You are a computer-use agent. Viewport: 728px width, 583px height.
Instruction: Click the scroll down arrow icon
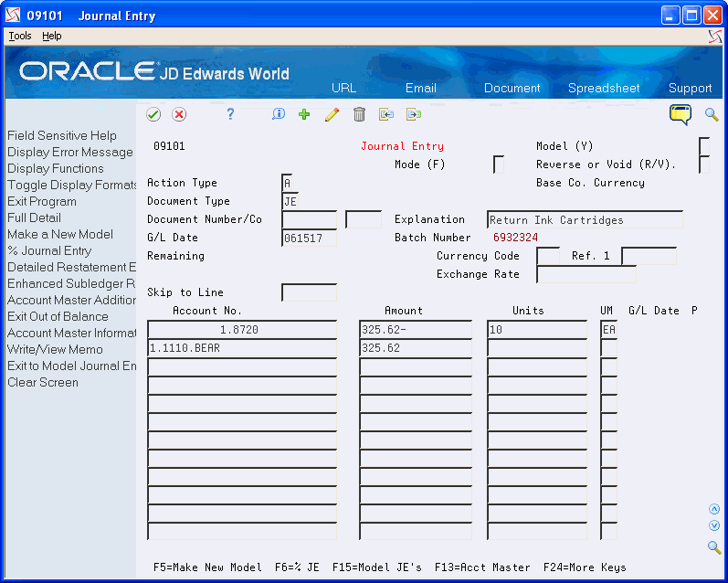click(x=714, y=525)
